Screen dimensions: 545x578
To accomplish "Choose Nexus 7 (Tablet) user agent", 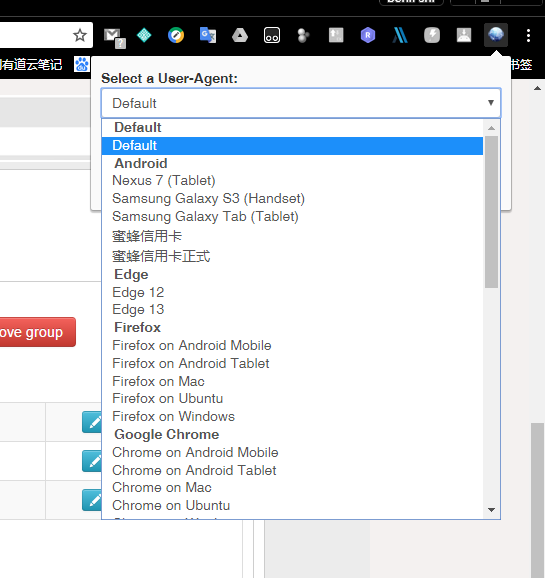I will (292, 181).
